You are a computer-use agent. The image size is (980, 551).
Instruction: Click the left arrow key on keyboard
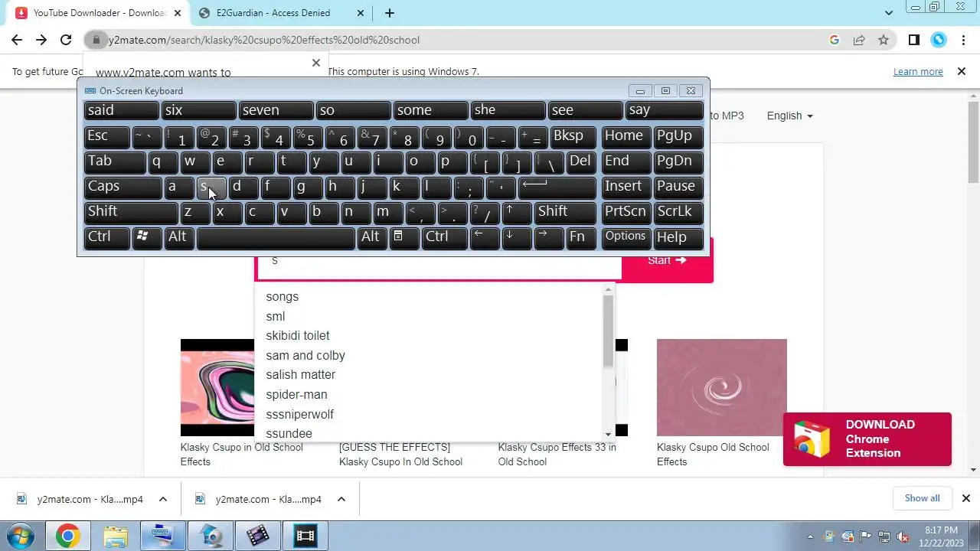[x=484, y=237]
